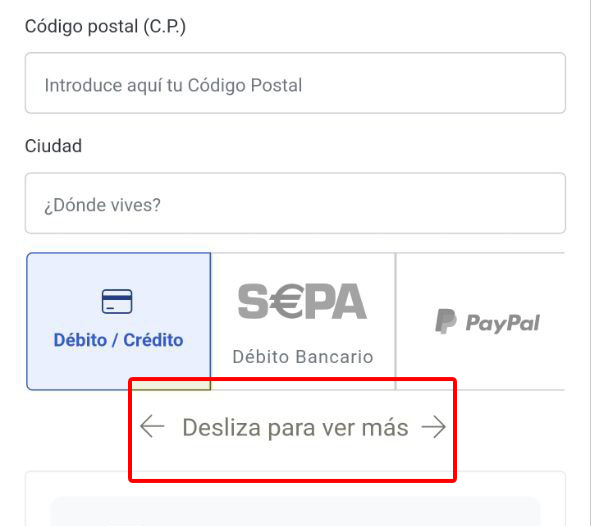This screenshot has height=526, width=591.
Task: Click the 'Desliza para ver más' hint text
Action: (295, 428)
